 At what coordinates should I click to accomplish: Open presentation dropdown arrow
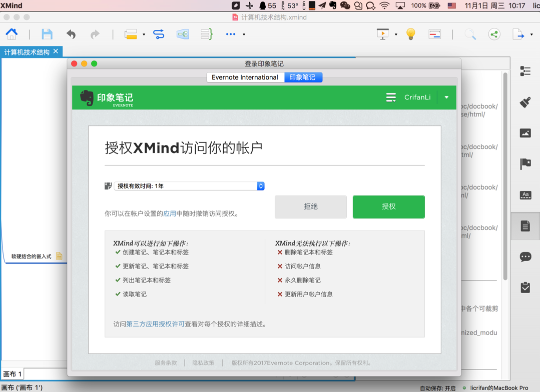coord(396,34)
